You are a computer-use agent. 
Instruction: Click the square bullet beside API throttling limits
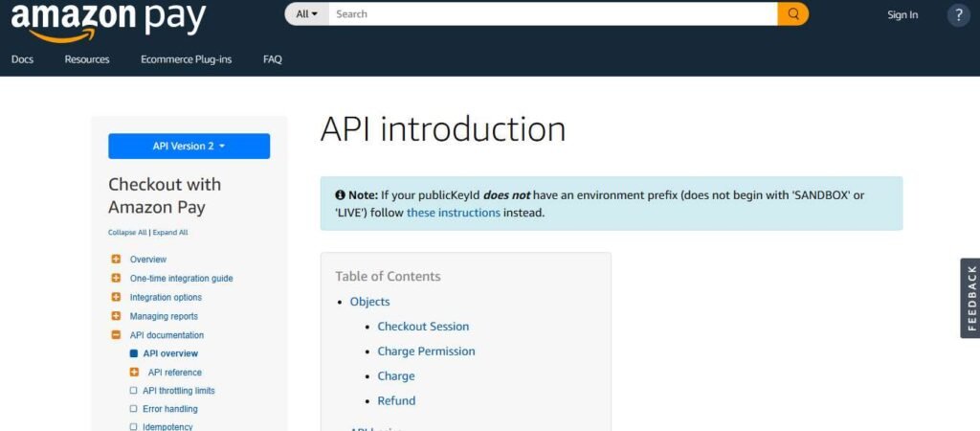tap(133, 391)
